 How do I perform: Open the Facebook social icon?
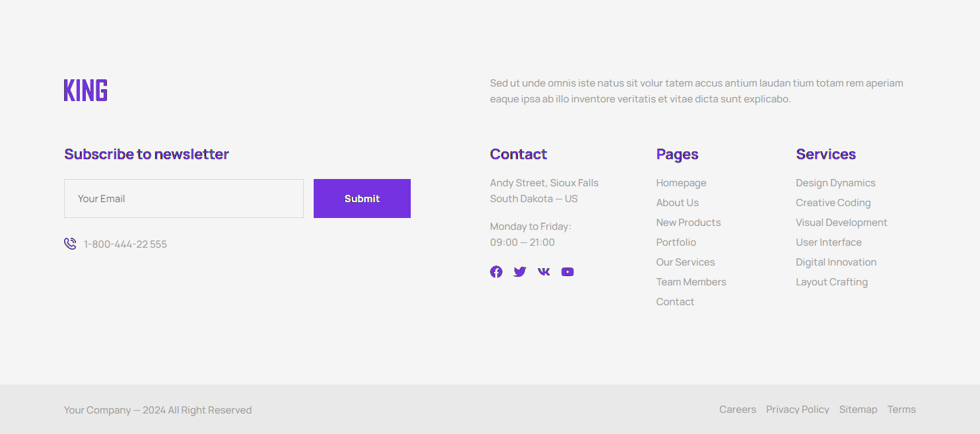(x=496, y=271)
